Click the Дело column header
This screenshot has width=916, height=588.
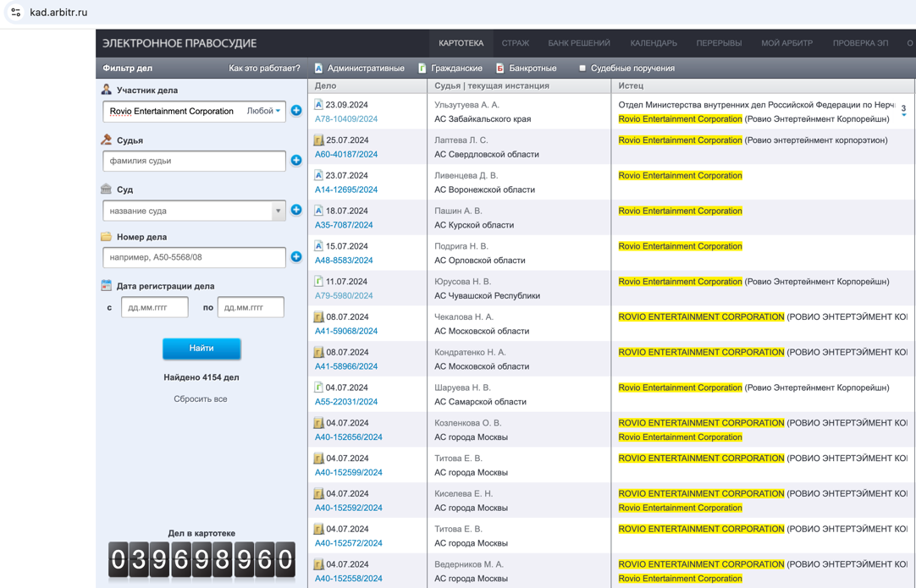(325, 85)
